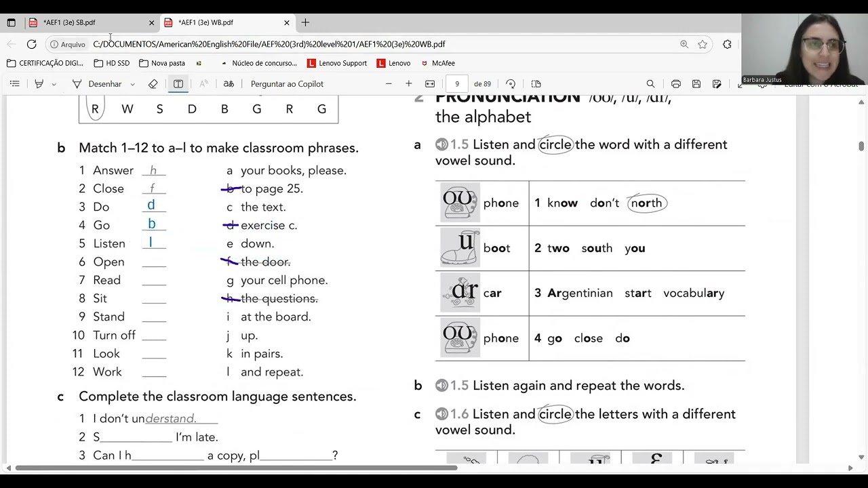Viewport: 868px width, 488px height.
Task: Save the PDF as a copy
Action: (x=717, y=84)
